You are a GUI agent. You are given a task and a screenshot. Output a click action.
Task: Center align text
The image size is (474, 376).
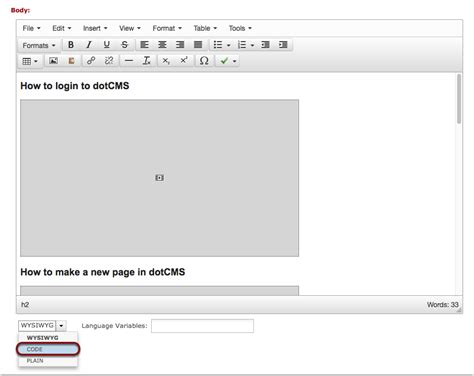tap(162, 45)
